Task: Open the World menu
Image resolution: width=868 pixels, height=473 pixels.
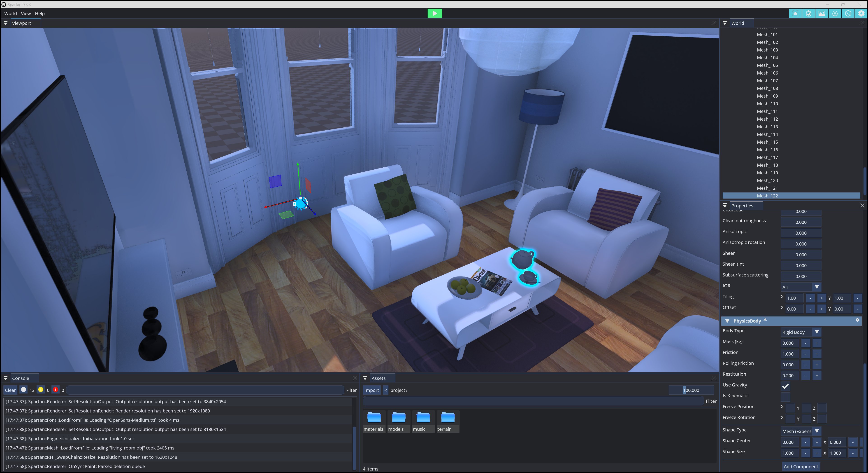Action: [x=10, y=14]
